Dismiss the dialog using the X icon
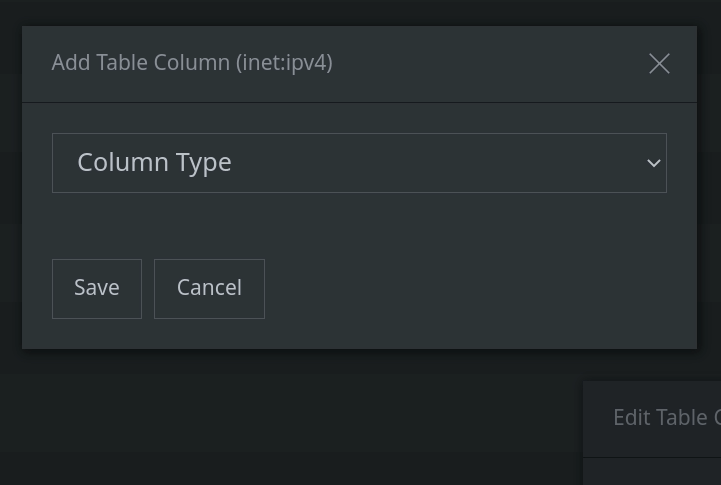 click(x=659, y=63)
